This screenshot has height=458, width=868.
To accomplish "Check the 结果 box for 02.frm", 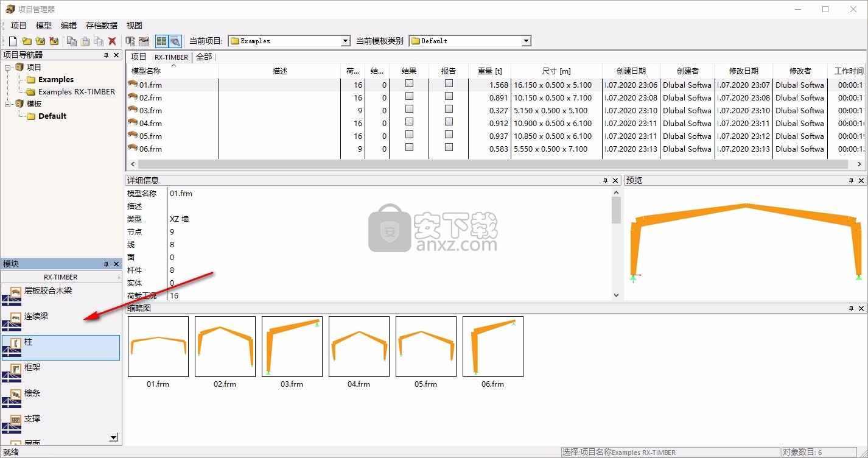I will (409, 96).
